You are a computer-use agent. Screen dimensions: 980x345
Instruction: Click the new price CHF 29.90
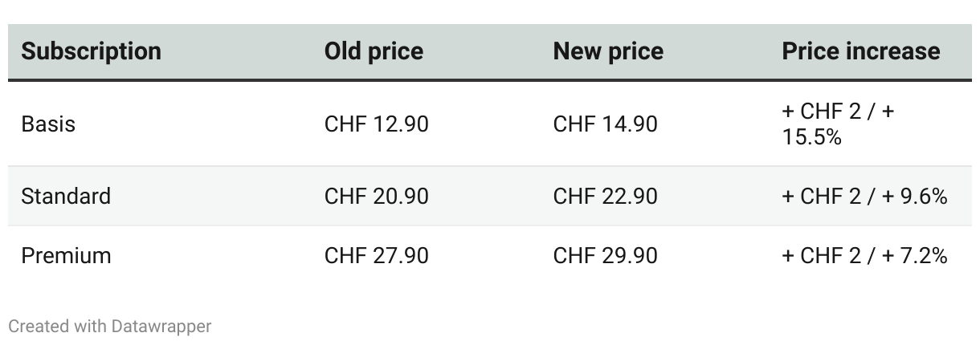point(605,256)
